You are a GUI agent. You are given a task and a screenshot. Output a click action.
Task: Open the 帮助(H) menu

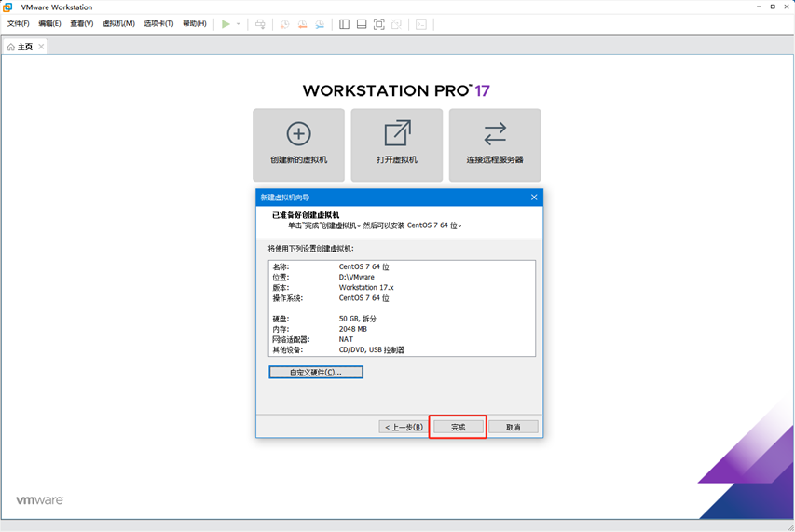coord(195,23)
